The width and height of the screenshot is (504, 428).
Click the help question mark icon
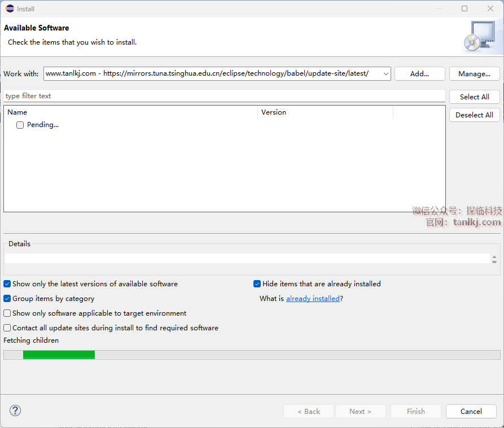pyautogui.click(x=15, y=411)
